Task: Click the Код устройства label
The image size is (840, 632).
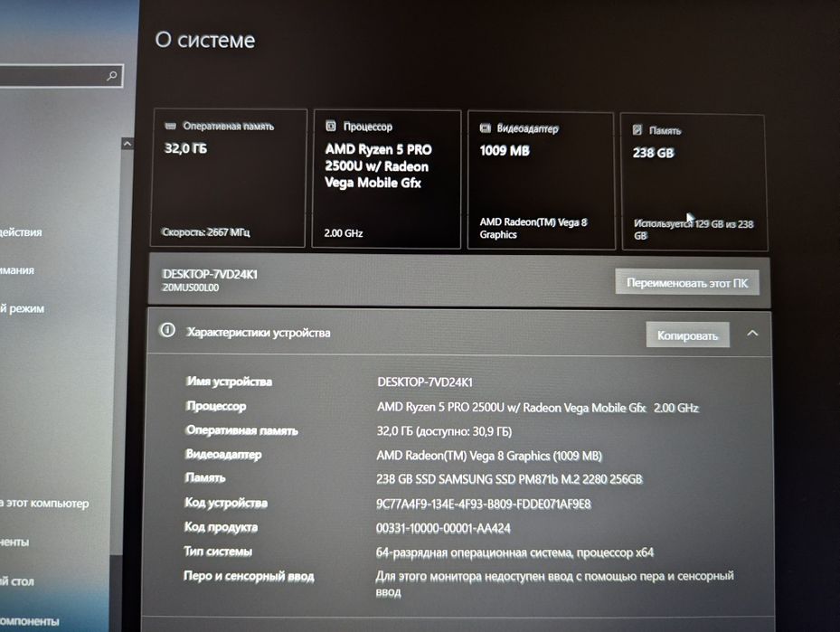Action: tap(225, 503)
